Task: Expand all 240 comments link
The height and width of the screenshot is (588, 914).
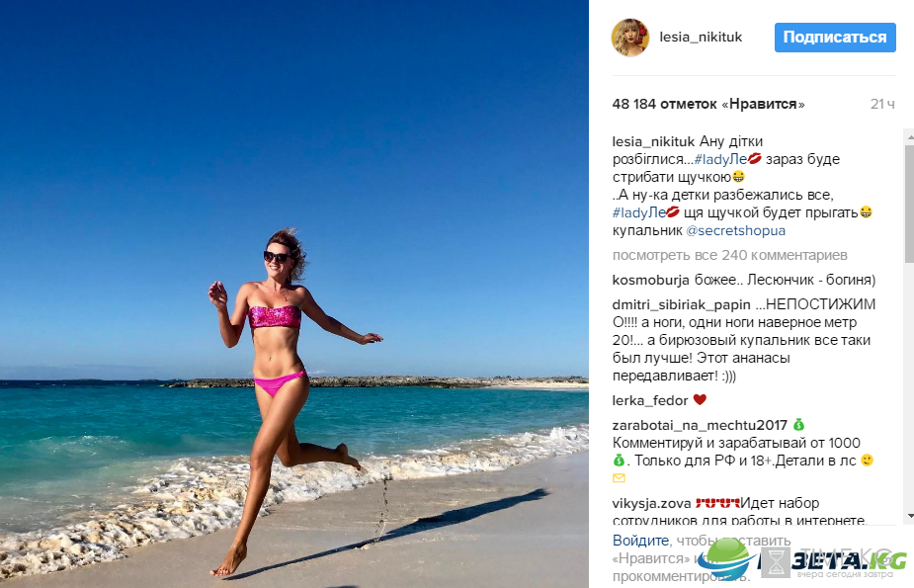Action: tap(730, 255)
